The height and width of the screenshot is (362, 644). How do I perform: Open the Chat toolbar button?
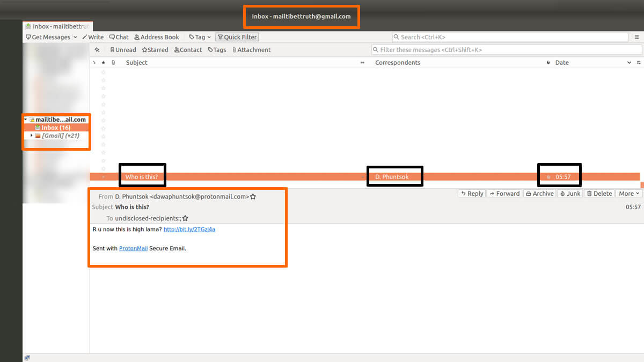click(119, 37)
